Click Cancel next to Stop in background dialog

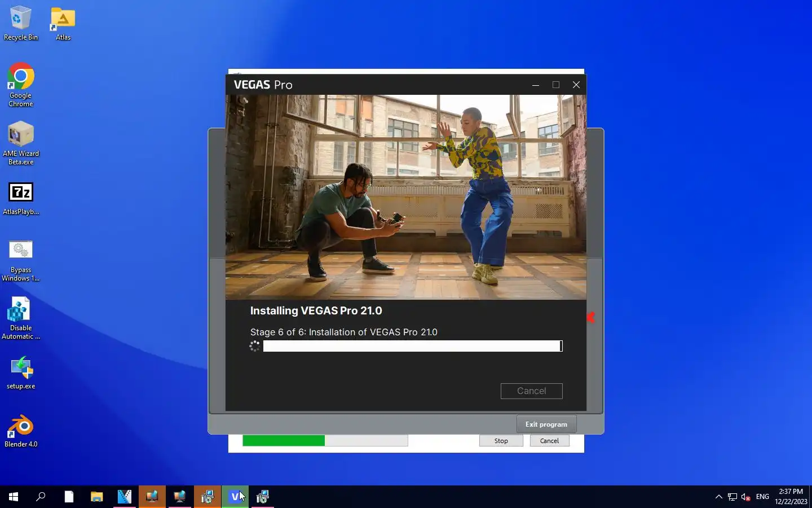549,441
